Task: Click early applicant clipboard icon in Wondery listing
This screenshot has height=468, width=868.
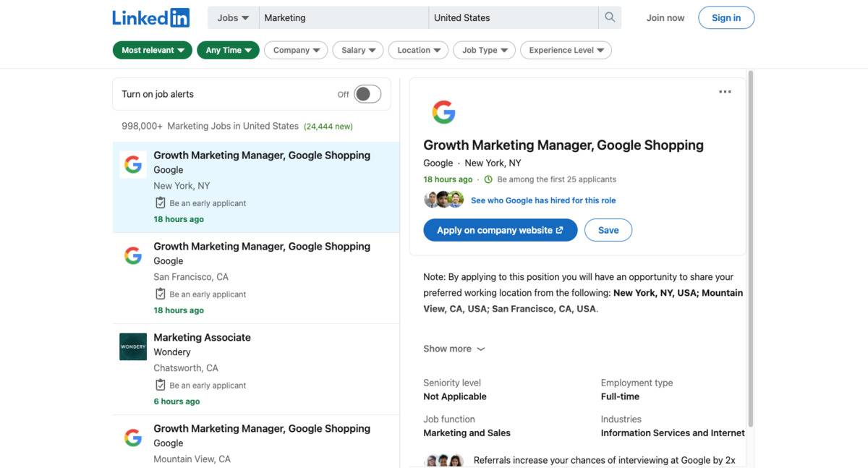Action: pos(161,385)
